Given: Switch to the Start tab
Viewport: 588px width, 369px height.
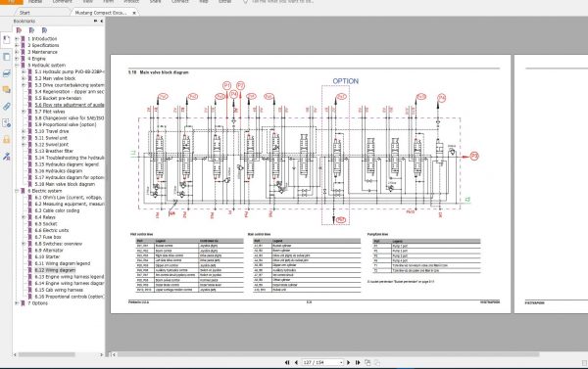Looking at the screenshot, I should [x=24, y=13].
